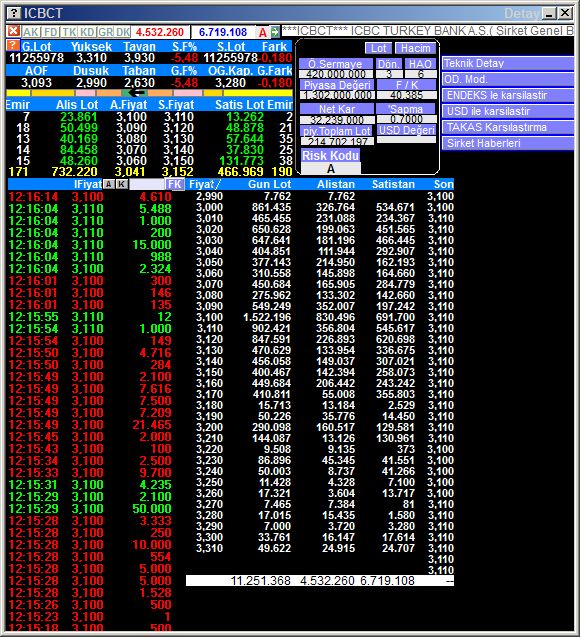Toggle the FK button in trade list
This screenshot has width=580, height=637.
175,184
